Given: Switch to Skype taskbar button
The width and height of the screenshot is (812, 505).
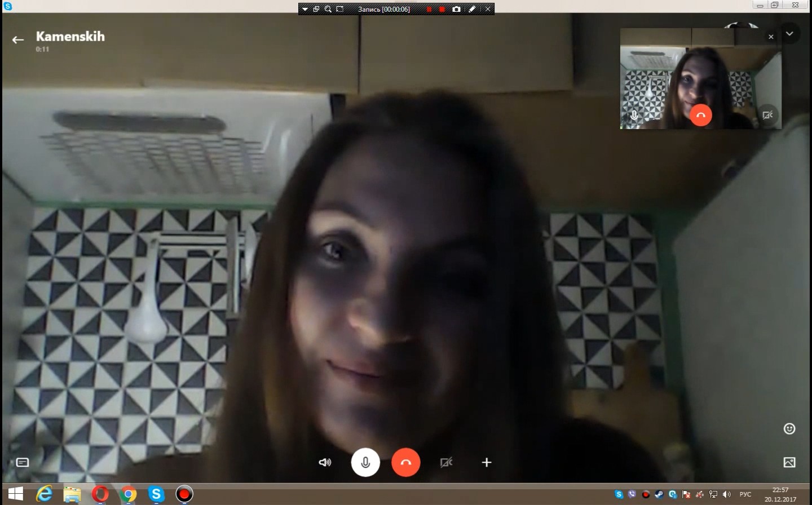Looking at the screenshot, I should click(x=156, y=494).
